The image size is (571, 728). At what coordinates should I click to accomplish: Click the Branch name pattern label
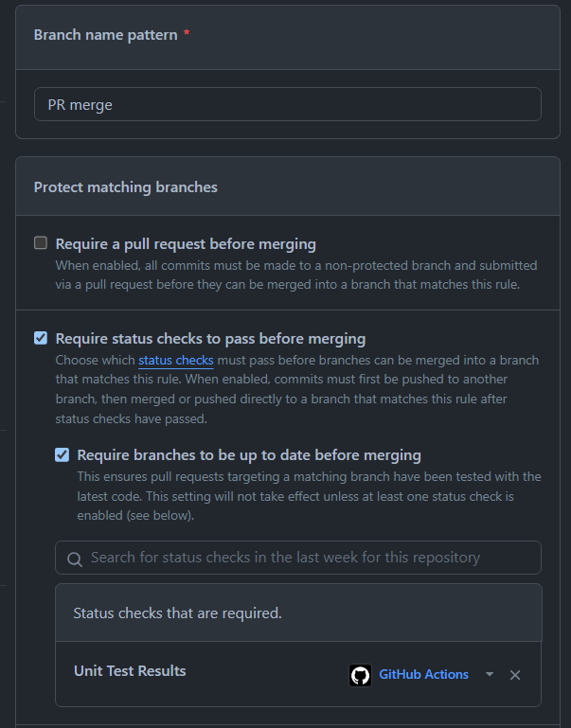click(x=105, y=34)
